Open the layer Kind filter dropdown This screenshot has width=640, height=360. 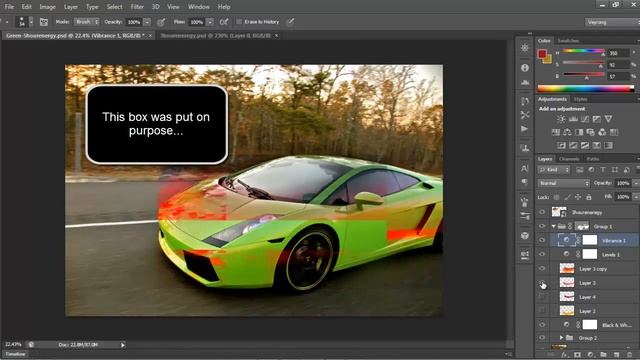(554, 170)
